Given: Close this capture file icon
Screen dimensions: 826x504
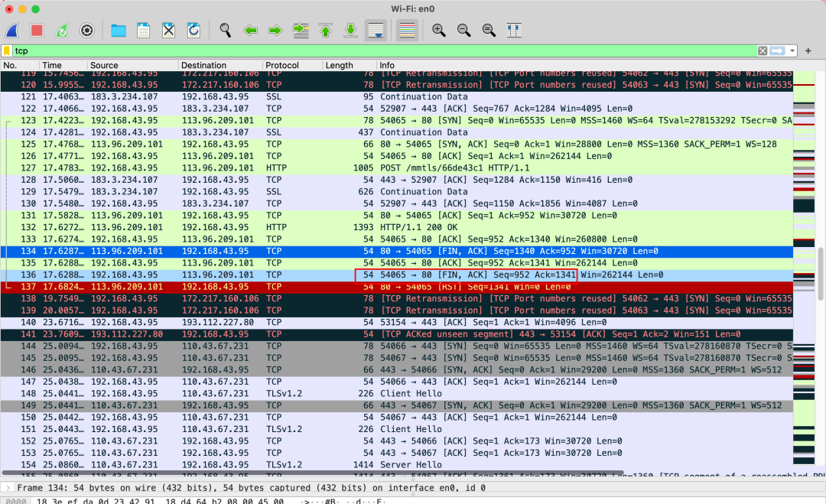Looking at the screenshot, I should click(x=168, y=31).
